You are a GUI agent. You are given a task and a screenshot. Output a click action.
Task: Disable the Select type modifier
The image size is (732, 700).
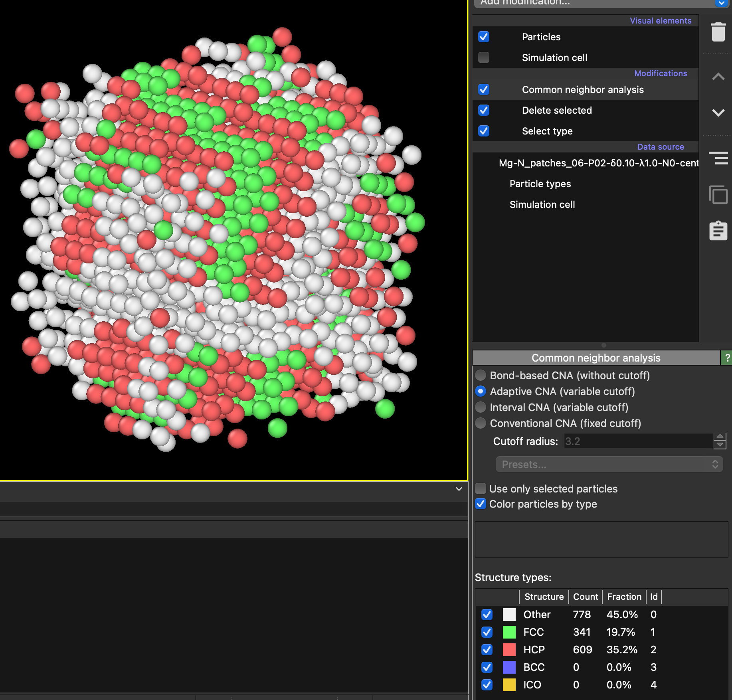[x=483, y=131]
